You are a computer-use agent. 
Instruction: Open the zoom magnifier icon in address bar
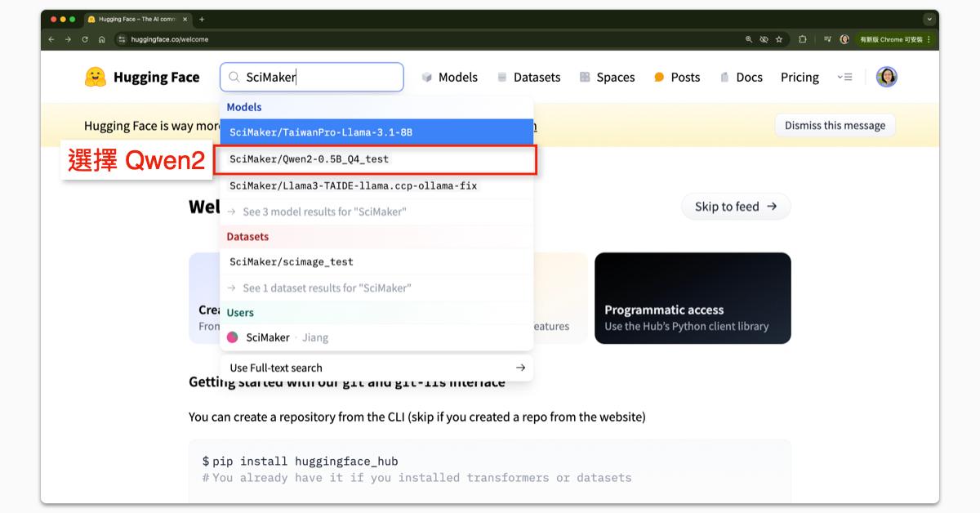749,39
